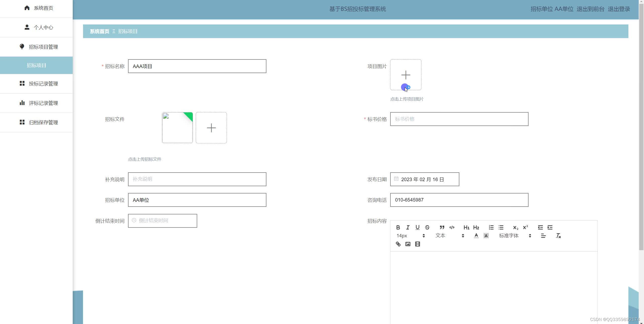Image resolution: width=644 pixels, height=324 pixels.
Task: Click the 招标名称 input field
Action: 197,66
